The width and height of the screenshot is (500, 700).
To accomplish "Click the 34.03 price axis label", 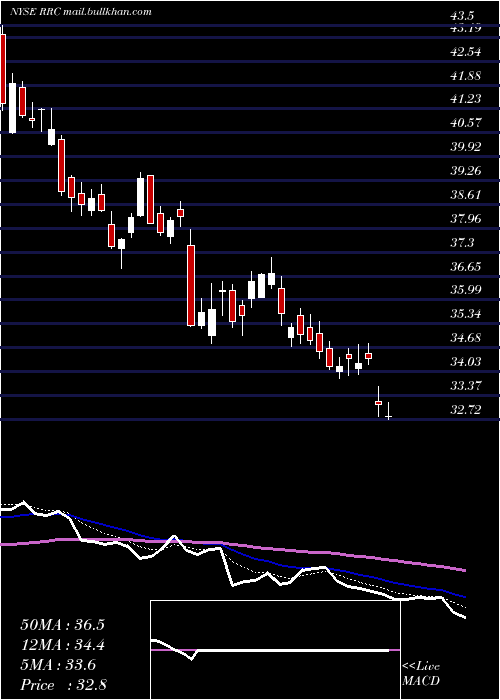I will coord(467,361).
